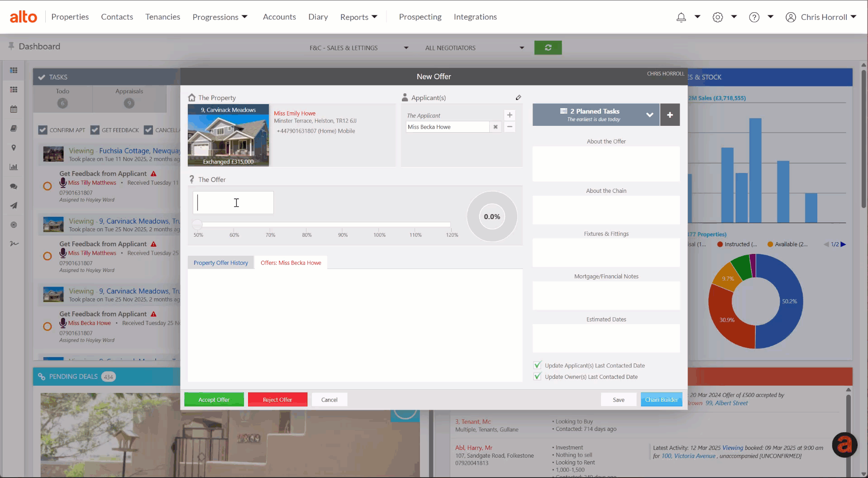The width and height of the screenshot is (868, 478).
Task: Click the alto logo
Action: coord(24,17)
